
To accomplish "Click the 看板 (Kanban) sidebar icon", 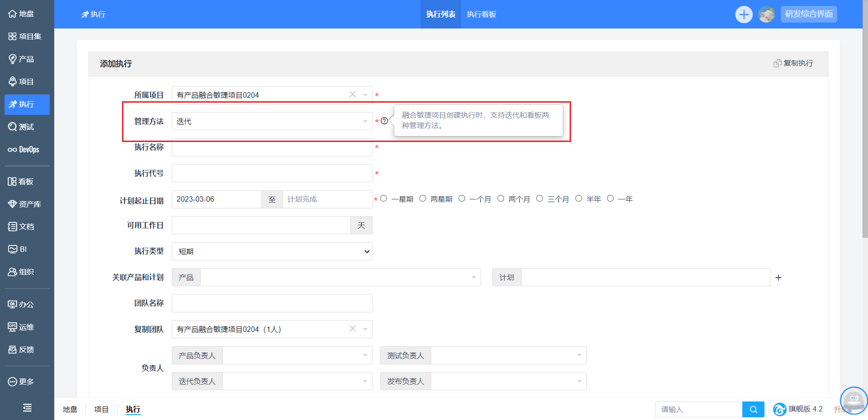I will [13, 182].
